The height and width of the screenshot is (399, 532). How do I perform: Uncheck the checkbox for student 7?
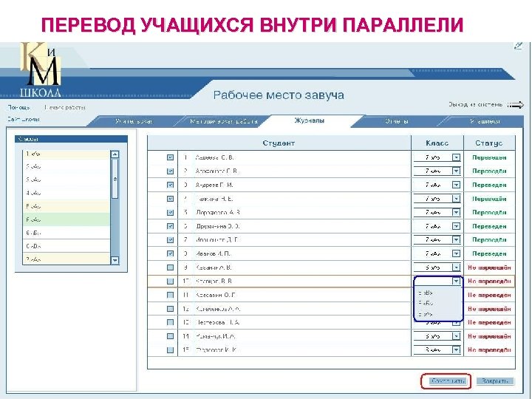(x=171, y=240)
